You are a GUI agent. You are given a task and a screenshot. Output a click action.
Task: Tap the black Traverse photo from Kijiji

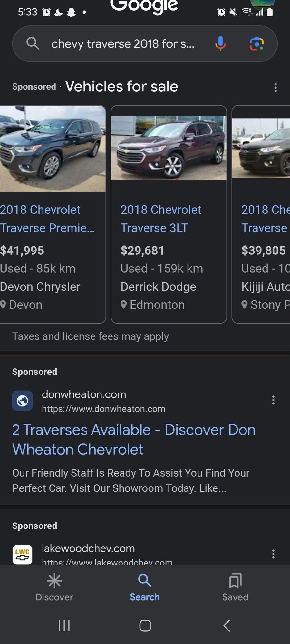tap(262, 148)
